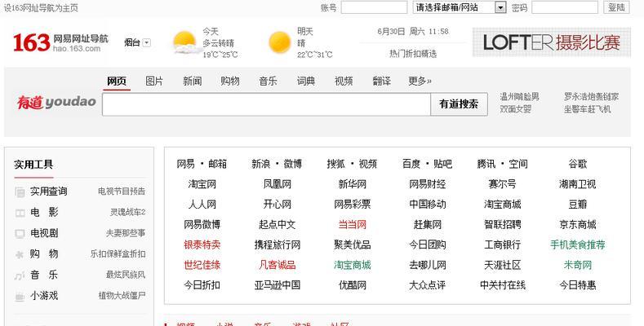Click the 电影 film icon in sidebar

20,213
